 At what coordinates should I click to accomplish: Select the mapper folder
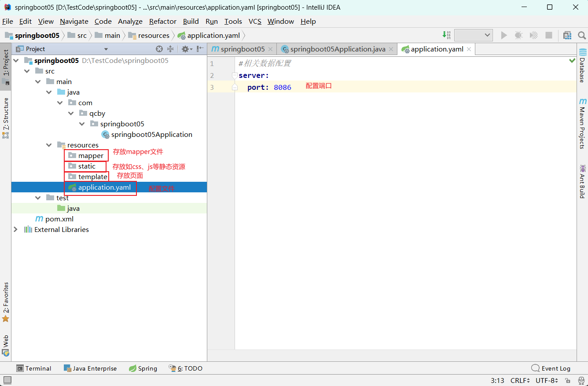(x=86, y=156)
